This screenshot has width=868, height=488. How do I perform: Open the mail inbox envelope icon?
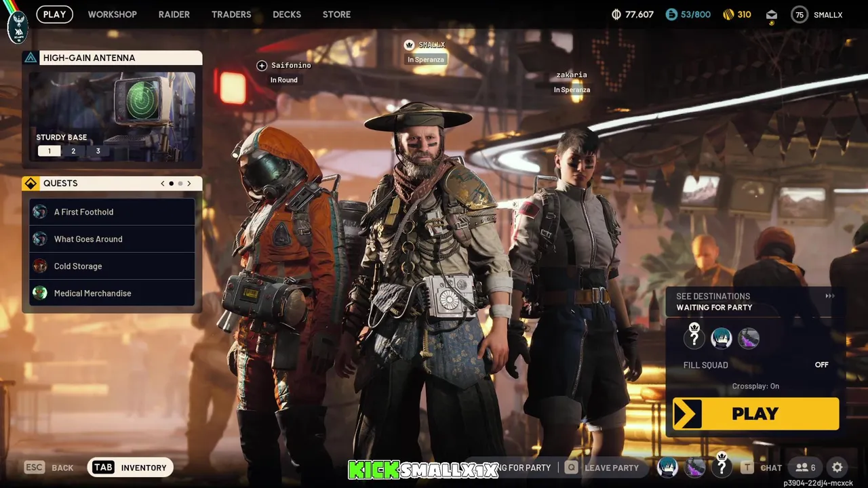pos(772,15)
